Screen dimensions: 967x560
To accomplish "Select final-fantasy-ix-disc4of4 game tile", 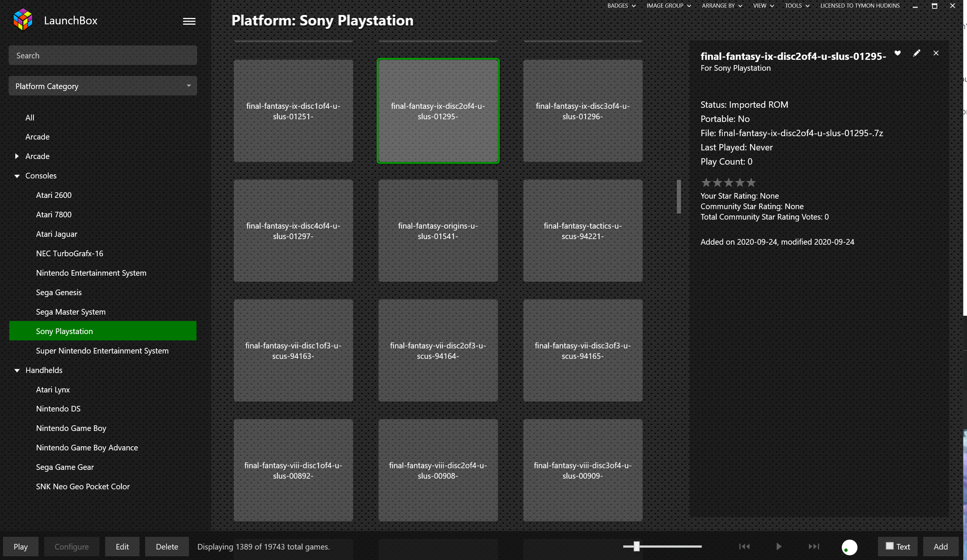I will pos(293,231).
